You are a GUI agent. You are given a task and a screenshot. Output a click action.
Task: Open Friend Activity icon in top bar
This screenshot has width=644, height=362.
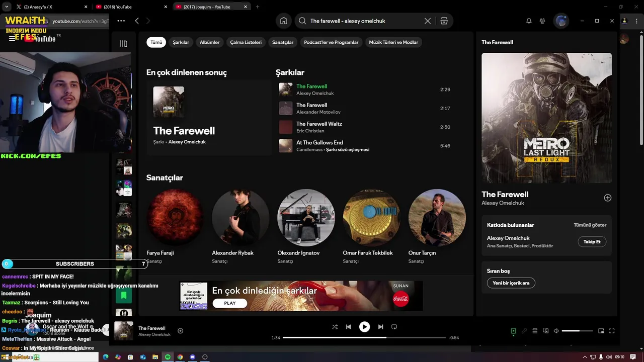coord(542,21)
